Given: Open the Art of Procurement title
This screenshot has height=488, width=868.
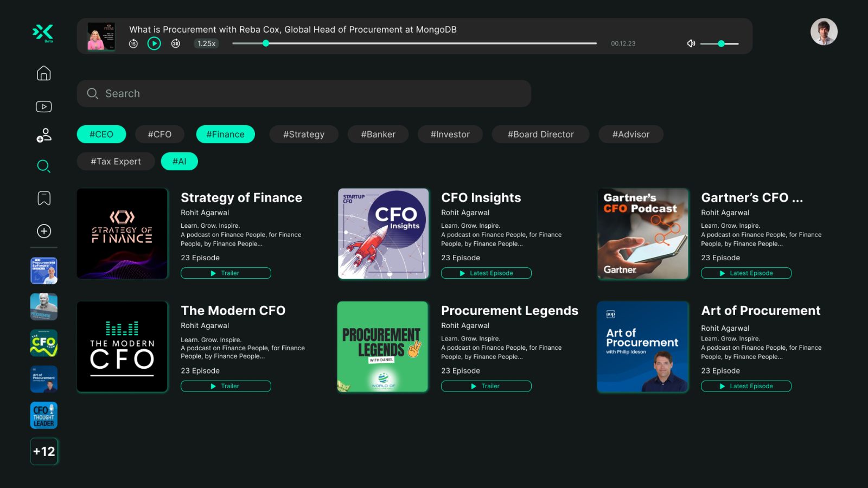Looking at the screenshot, I should point(761,311).
